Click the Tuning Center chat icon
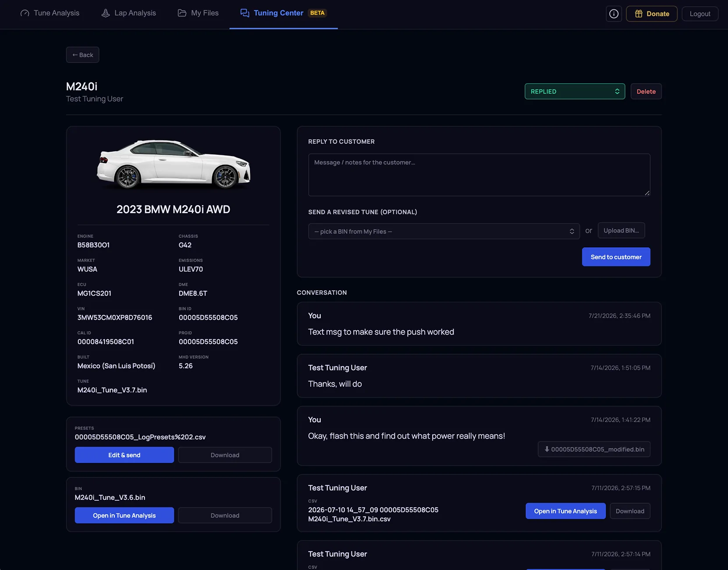 click(245, 13)
